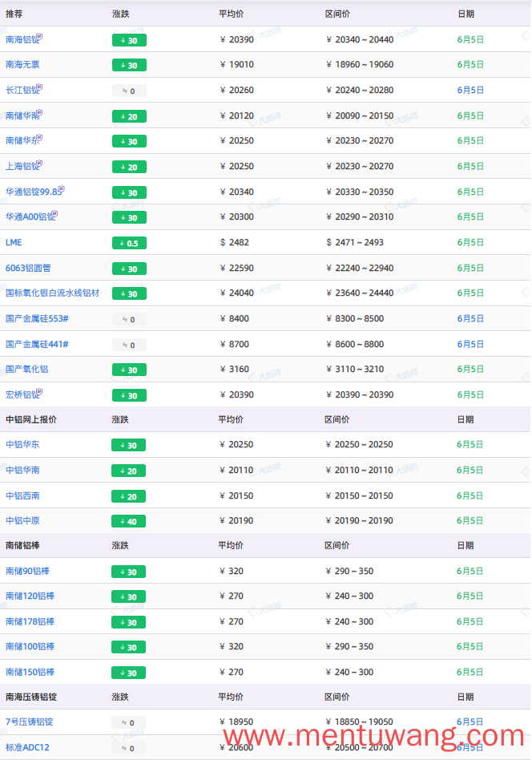Click the purple icon beside 南储华南
The height and width of the screenshot is (760, 532).
click(x=40, y=112)
